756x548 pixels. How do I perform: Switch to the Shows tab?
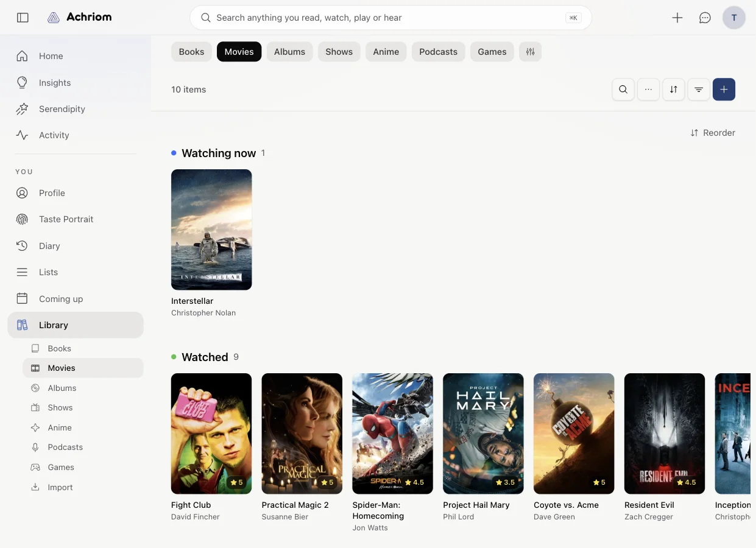click(x=339, y=52)
